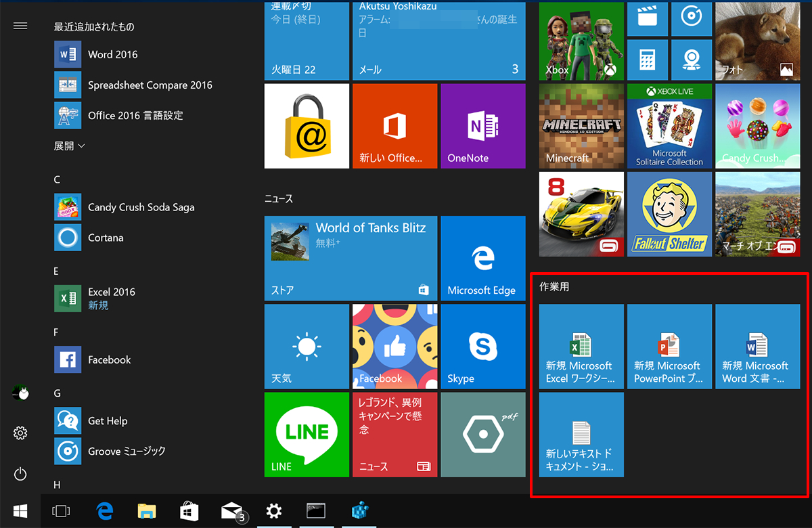Select the ニュース tile group header
The image size is (812, 528).
click(279, 198)
